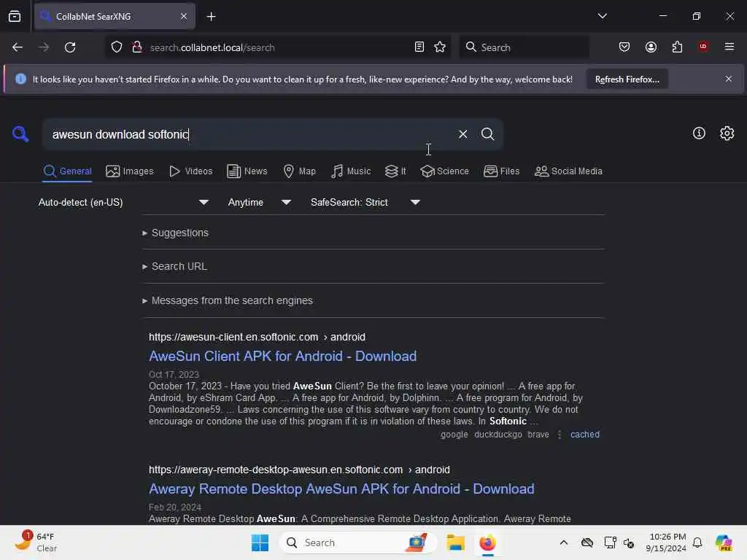This screenshot has width=747, height=560.
Task: Switch to Images category
Action: [x=130, y=171]
